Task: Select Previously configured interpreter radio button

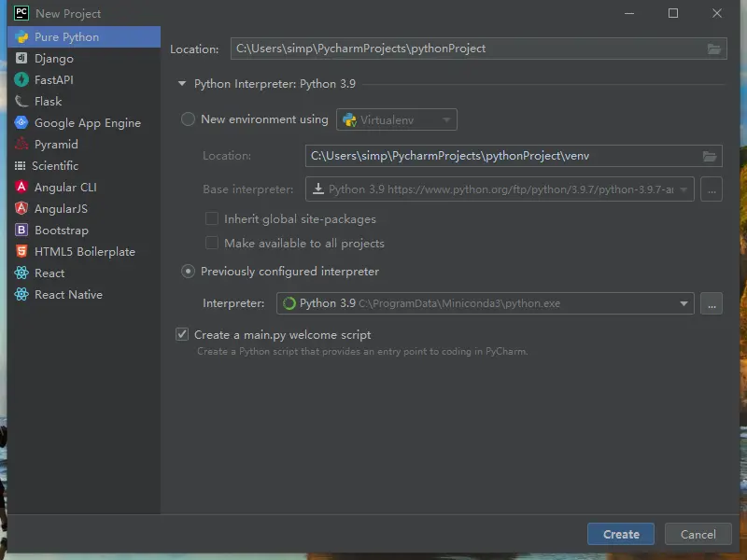Action: point(189,272)
